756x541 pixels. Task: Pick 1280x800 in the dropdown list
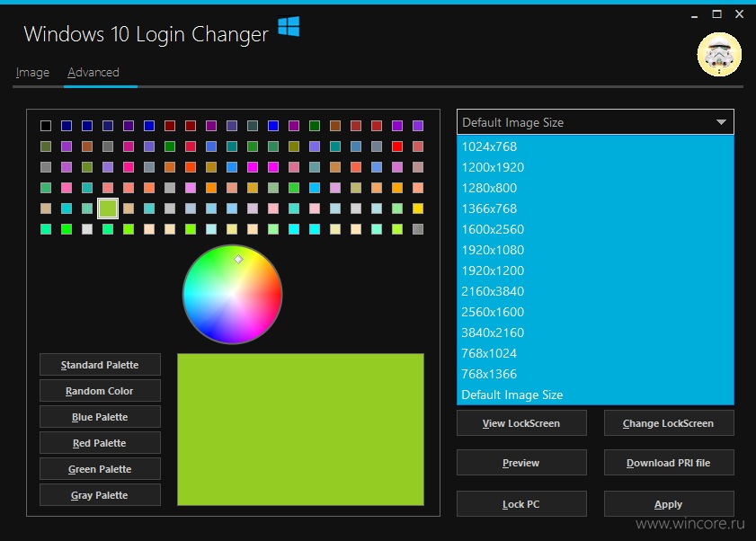(595, 188)
